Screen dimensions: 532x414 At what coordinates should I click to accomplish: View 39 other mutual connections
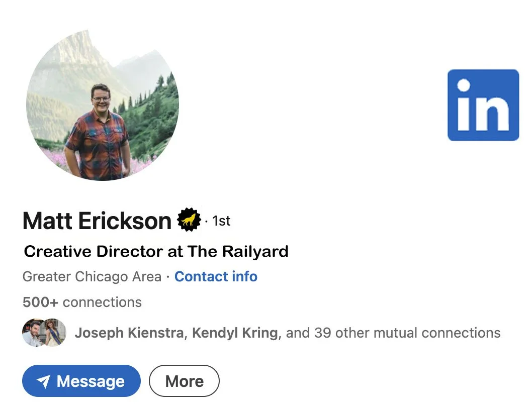(393, 333)
